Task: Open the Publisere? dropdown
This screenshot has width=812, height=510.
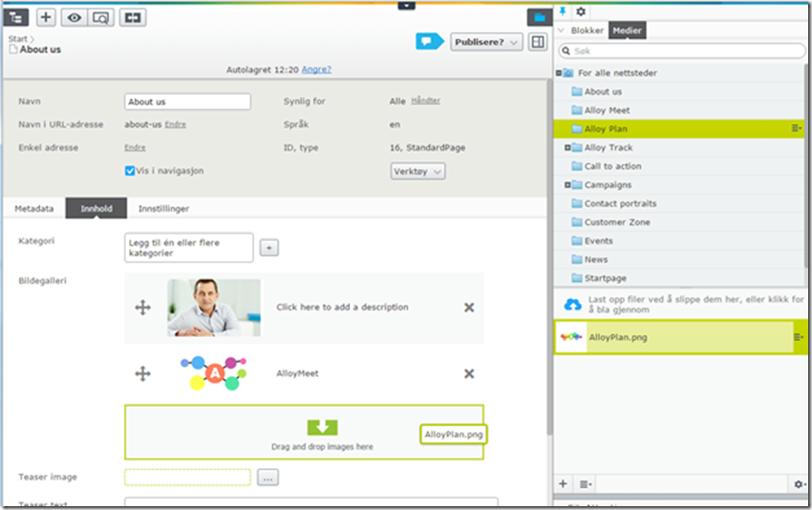Action: coord(486,42)
